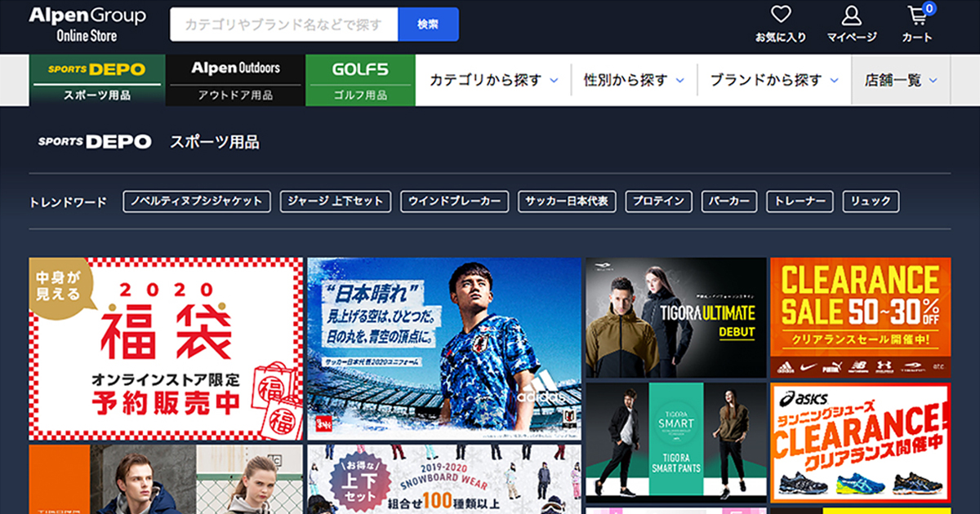The width and height of the screenshot is (980, 514).
Task: Expand the カテゴリから探す dropdown
Action: [493, 80]
